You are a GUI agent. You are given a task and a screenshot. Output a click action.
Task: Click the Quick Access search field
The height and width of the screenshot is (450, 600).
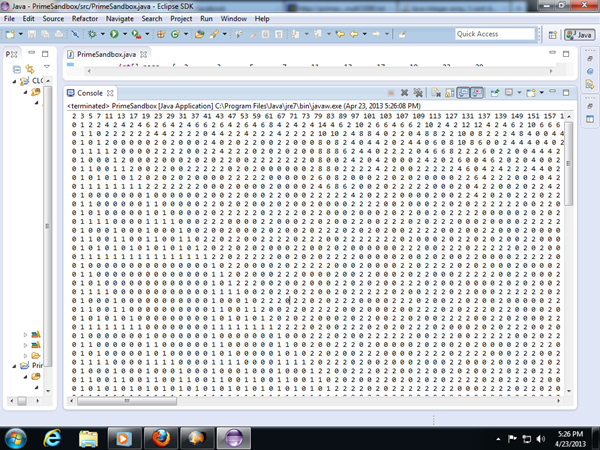(x=495, y=34)
